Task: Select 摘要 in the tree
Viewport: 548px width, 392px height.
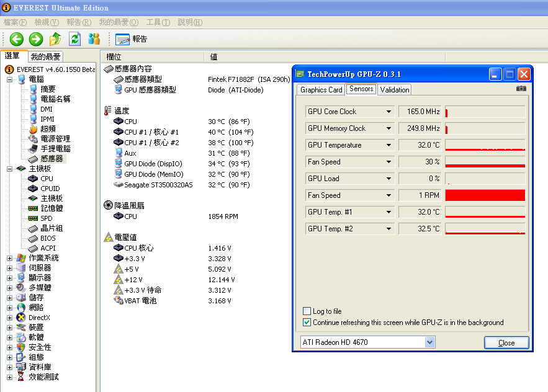Action: pos(48,89)
